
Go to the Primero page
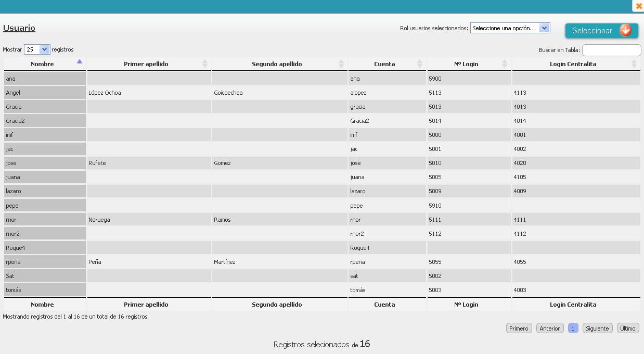(x=519, y=328)
